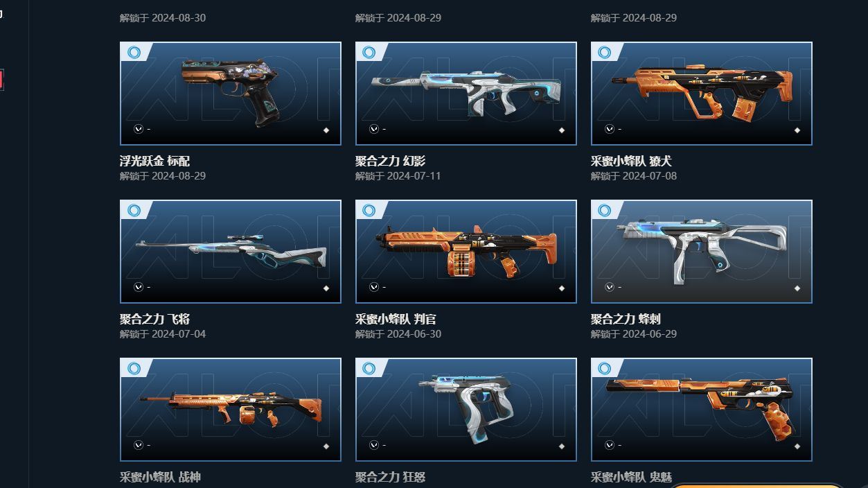Image resolution: width=868 pixels, height=488 pixels.
Task: Click the 采蜜小蜂队 獠犬 skin name
Action: tap(631, 162)
